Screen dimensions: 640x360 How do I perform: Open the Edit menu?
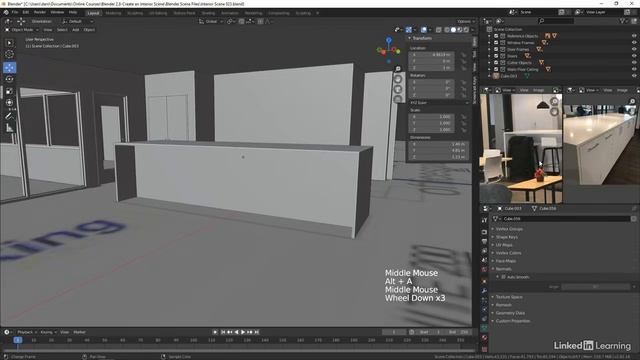26,12
